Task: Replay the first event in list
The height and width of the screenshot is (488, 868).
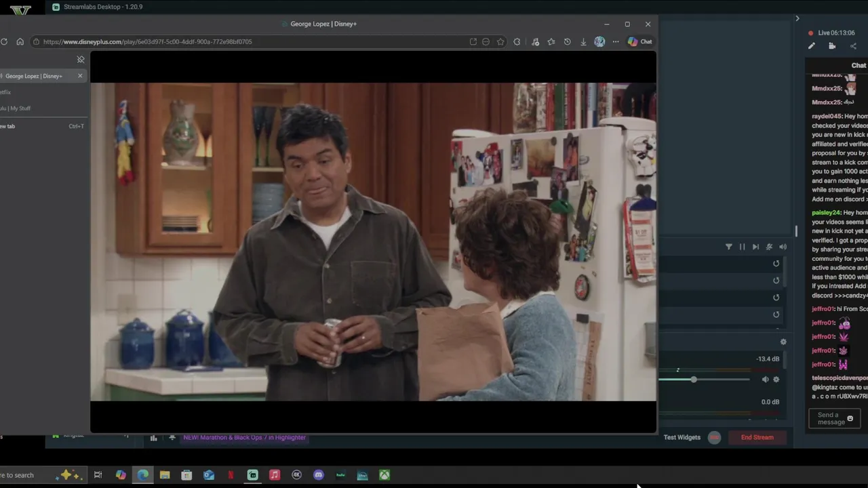Action: (776, 264)
